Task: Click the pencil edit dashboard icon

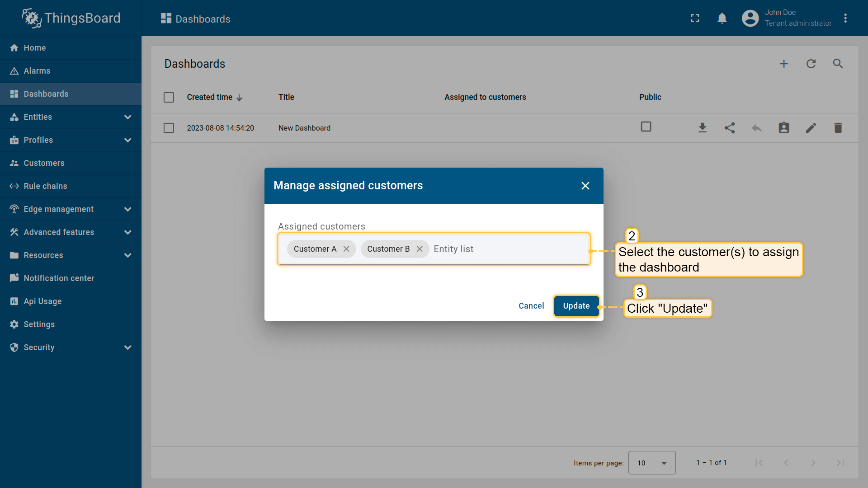Action: click(x=811, y=128)
